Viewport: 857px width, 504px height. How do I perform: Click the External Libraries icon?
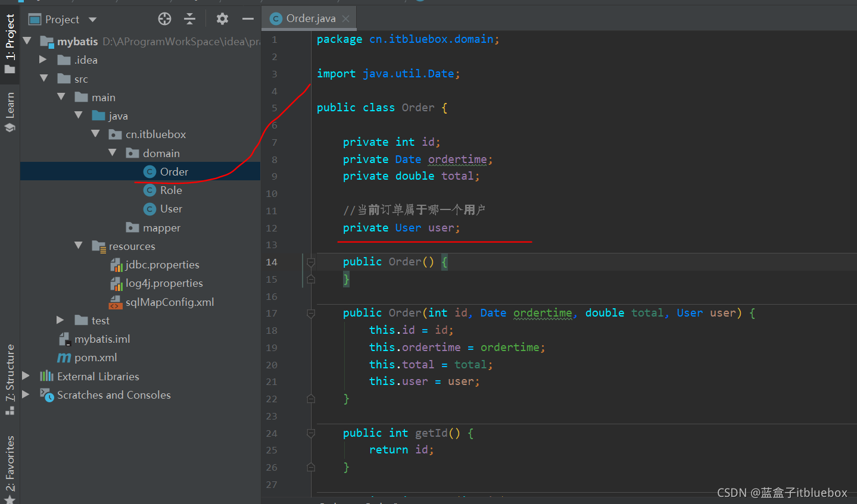tap(46, 376)
